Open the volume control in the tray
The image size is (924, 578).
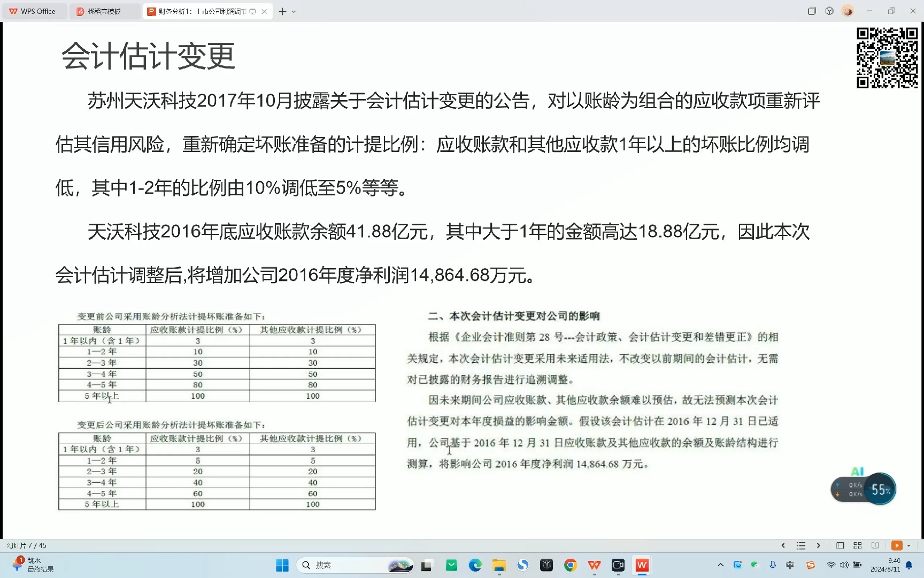(x=844, y=565)
